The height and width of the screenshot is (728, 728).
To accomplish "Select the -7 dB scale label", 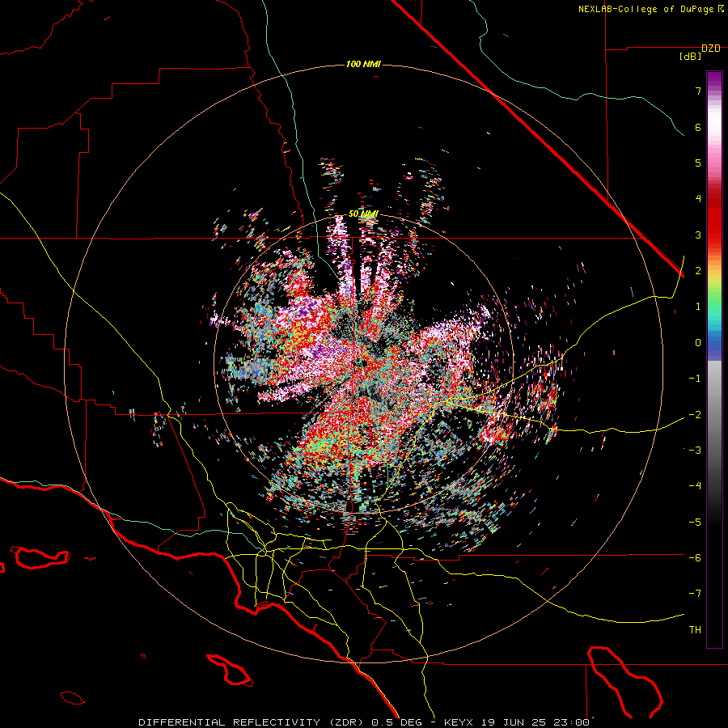I will [695, 594].
